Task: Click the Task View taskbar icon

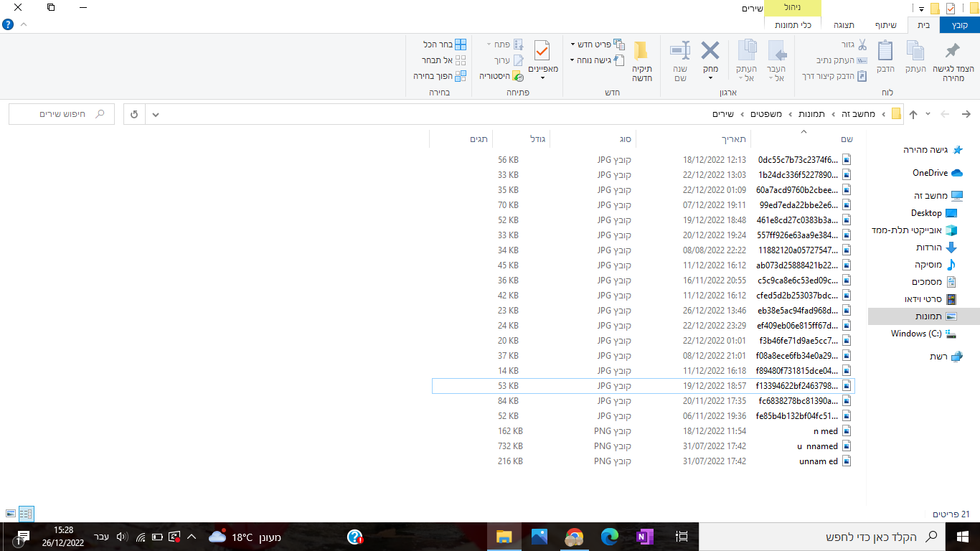Action: coord(682,537)
